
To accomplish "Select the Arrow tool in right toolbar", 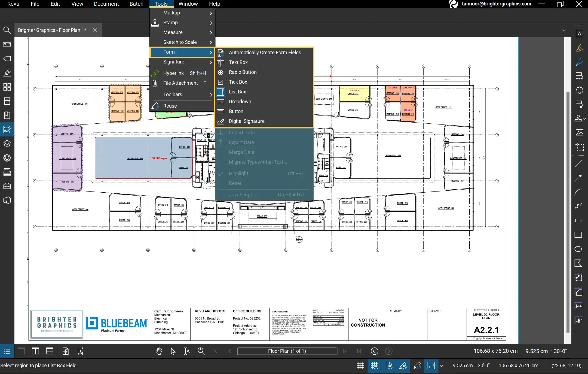I will click(x=578, y=178).
